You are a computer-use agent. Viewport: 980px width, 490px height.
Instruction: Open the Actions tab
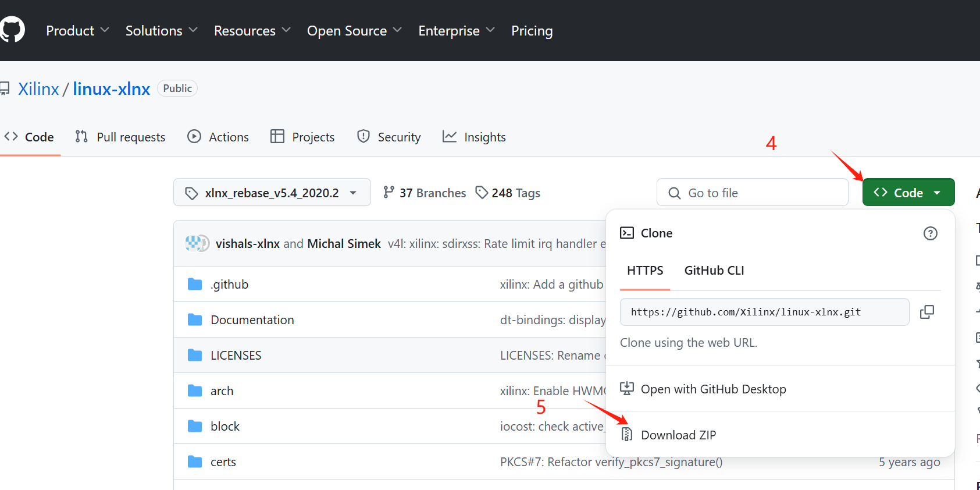pos(218,137)
